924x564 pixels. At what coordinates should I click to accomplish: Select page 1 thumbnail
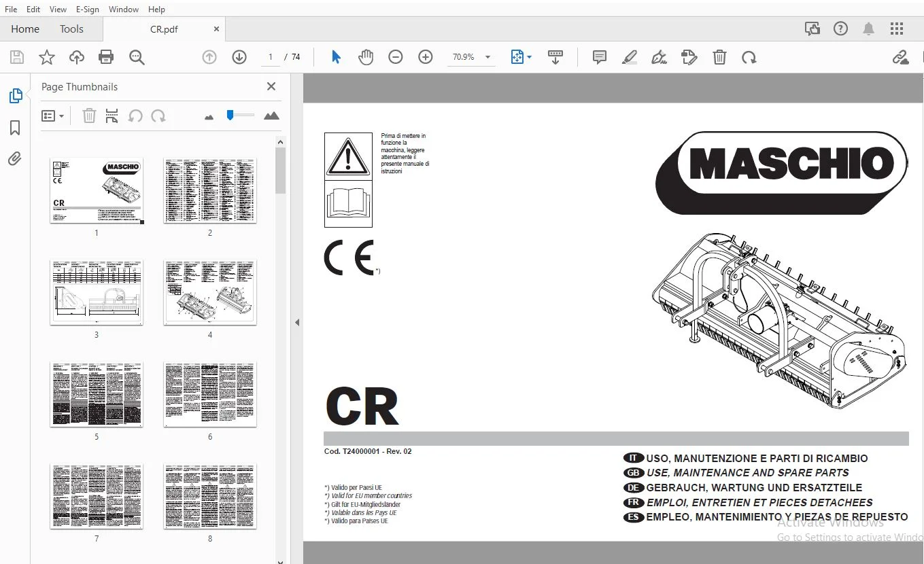(97, 190)
